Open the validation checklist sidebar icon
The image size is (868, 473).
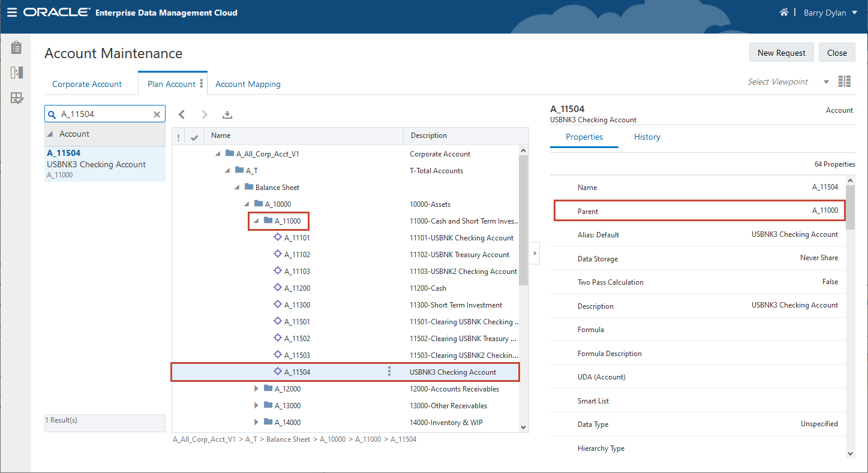click(x=16, y=98)
